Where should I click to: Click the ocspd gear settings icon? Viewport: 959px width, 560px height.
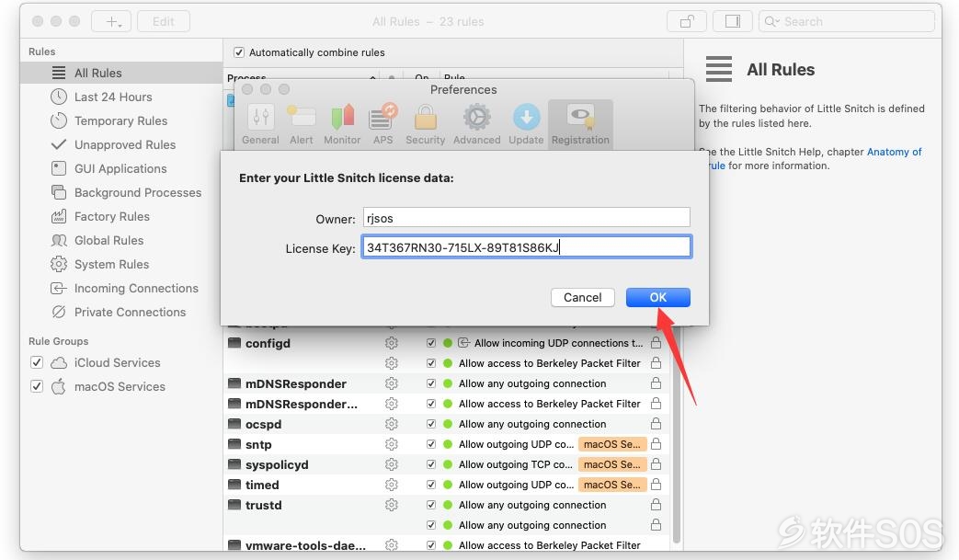392,424
